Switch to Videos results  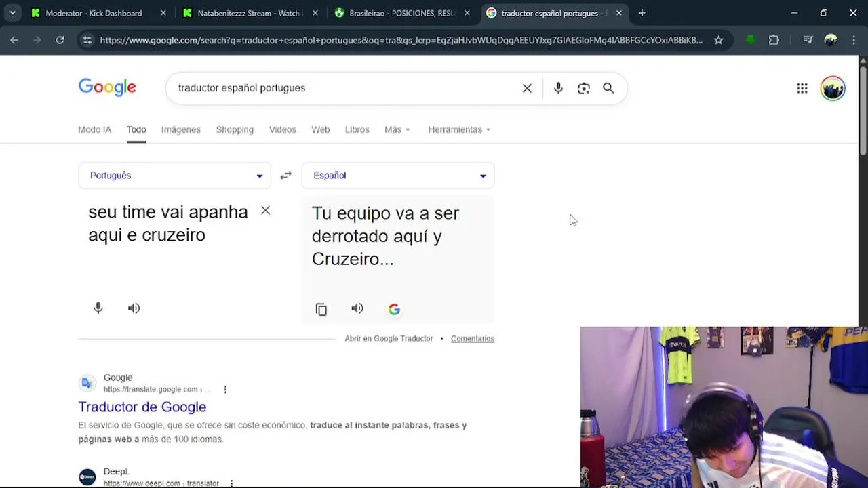pyautogui.click(x=282, y=129)
